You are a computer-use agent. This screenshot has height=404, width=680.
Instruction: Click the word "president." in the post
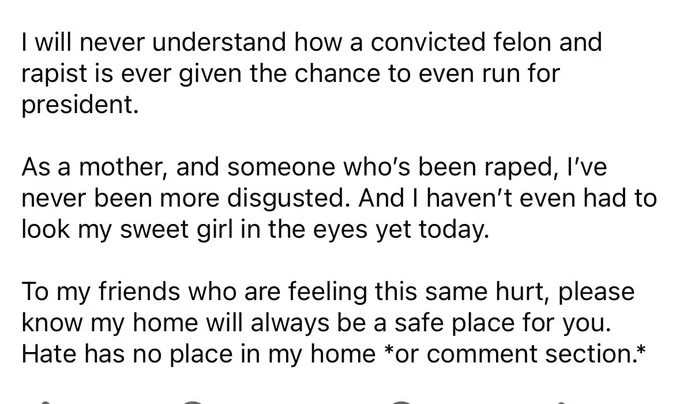coord(80,105)
